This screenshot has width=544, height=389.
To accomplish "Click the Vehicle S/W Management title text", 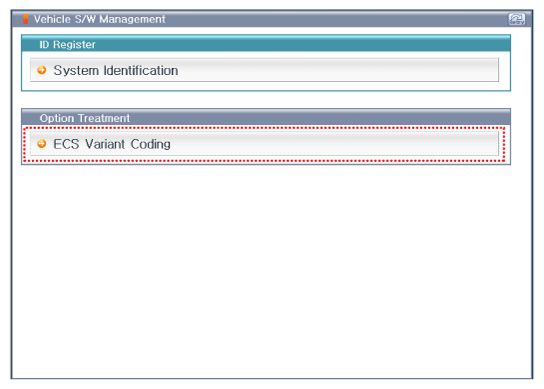I will [100, 19].
